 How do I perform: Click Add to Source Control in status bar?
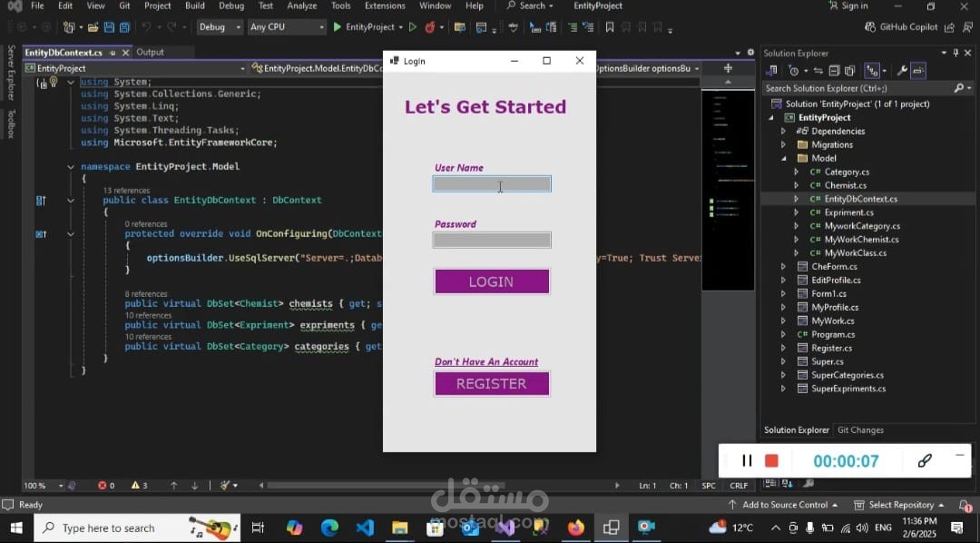point(783,505)
